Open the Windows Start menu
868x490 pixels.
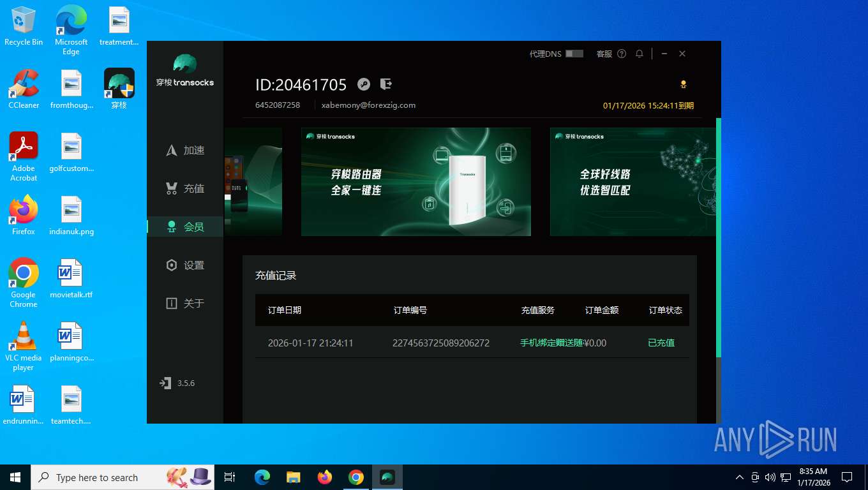point(15,477)
